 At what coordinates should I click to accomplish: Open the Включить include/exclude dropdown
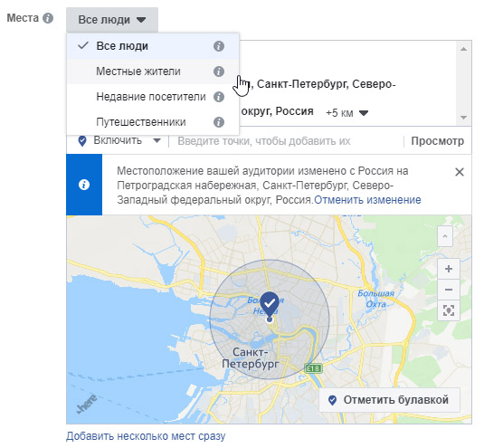119,141
